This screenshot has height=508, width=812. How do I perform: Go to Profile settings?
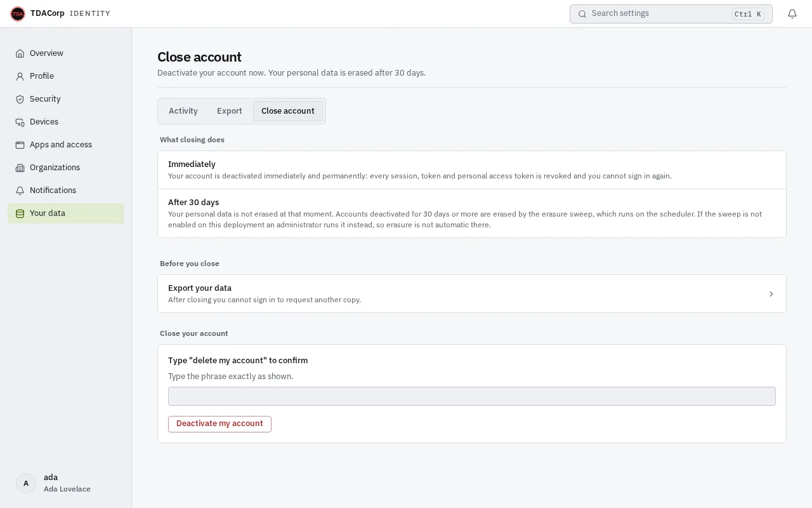(x=66, y=76)
